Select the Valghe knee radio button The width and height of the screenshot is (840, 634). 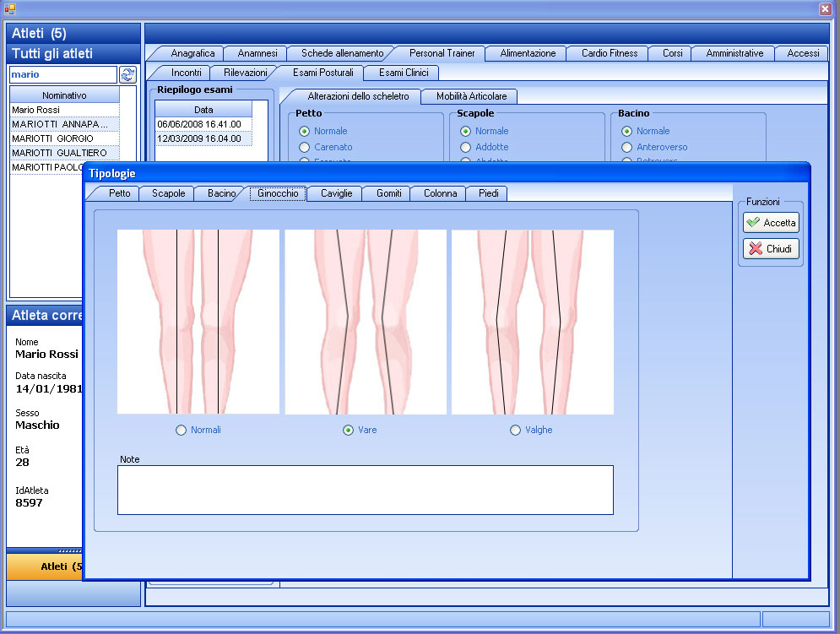[516, 431]
